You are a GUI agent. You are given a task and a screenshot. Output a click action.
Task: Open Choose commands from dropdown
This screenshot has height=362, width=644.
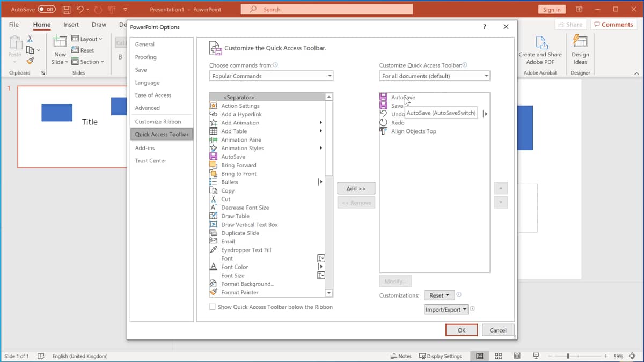(x=271, y=76)
